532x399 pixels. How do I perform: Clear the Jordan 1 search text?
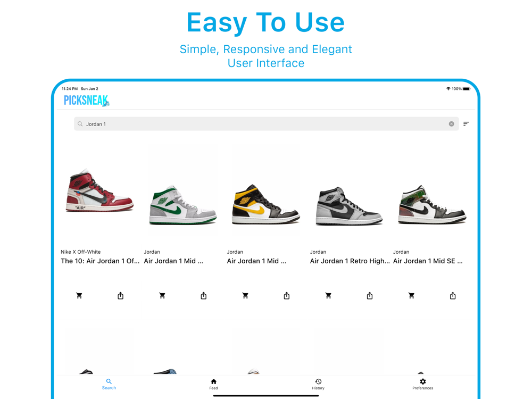point(451,124)
